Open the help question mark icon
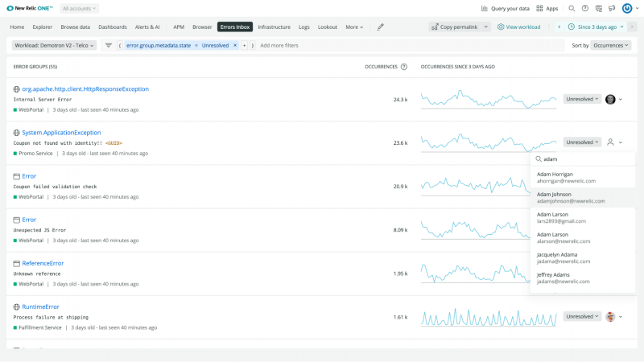644x362 pixels. [585, 8]
